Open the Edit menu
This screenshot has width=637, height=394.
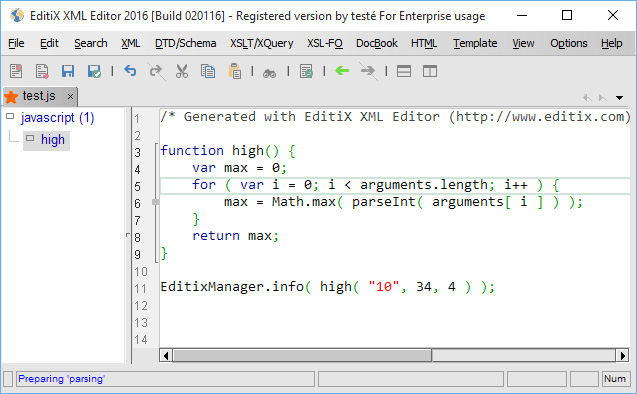tap(50, 43)
